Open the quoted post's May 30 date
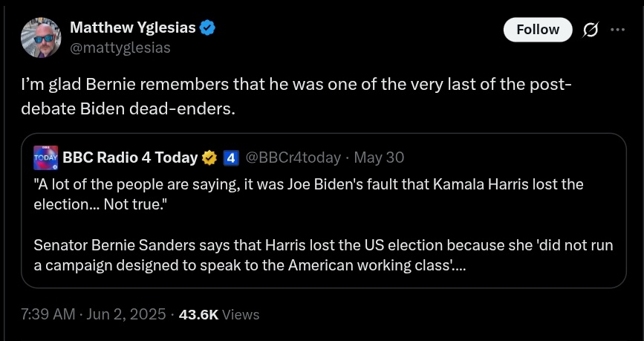Screen dimensions: 644x341 [379, 157]
